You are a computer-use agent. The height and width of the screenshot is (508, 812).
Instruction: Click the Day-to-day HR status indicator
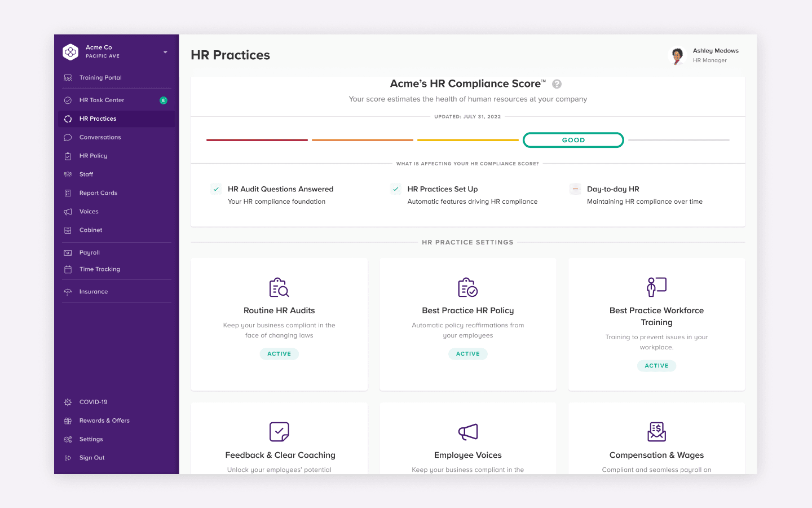pyautogui.click(x=575, y=189)
